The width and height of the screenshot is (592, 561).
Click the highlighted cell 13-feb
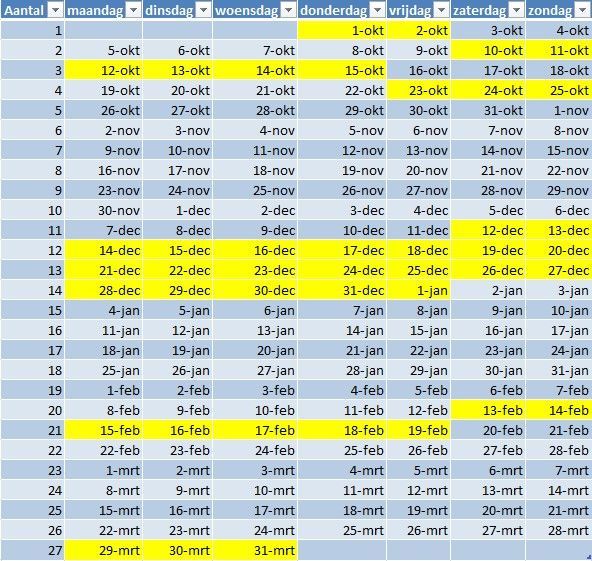pos(488,410)
